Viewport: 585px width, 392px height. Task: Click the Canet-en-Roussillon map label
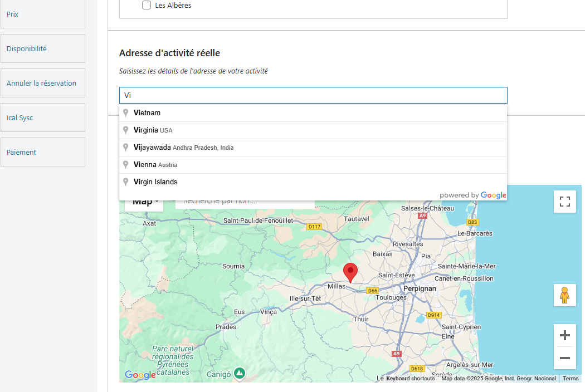464,278
